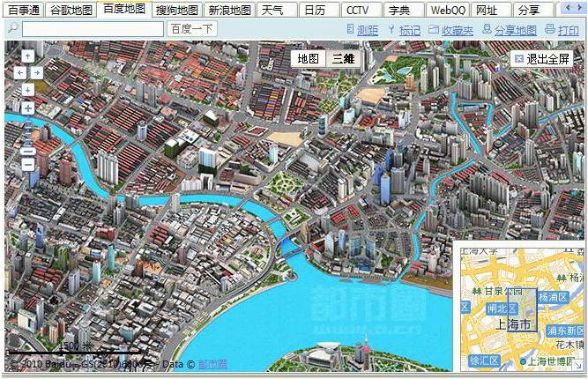
Task: Click the 标记 marker pin icon
Action: 391,29
